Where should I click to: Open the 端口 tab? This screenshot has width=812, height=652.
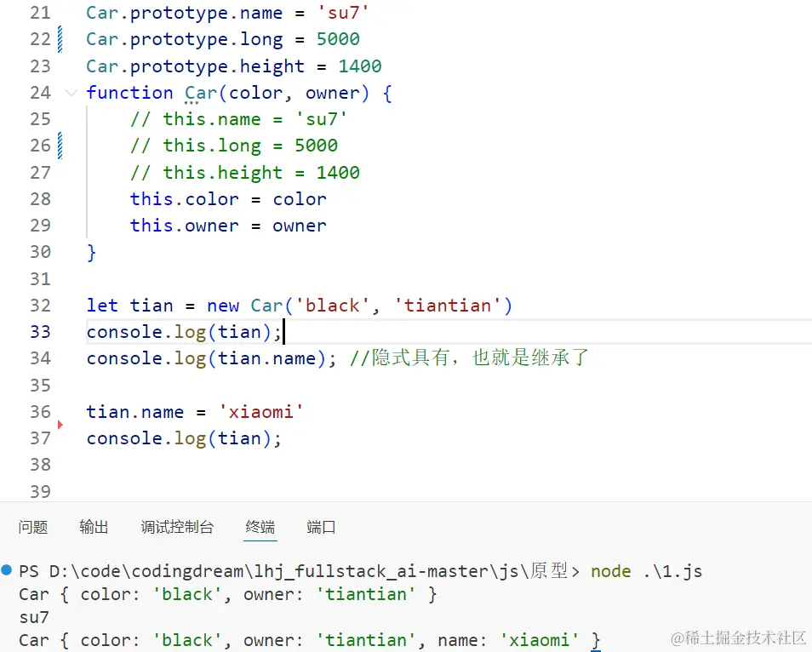coord(321,527)
